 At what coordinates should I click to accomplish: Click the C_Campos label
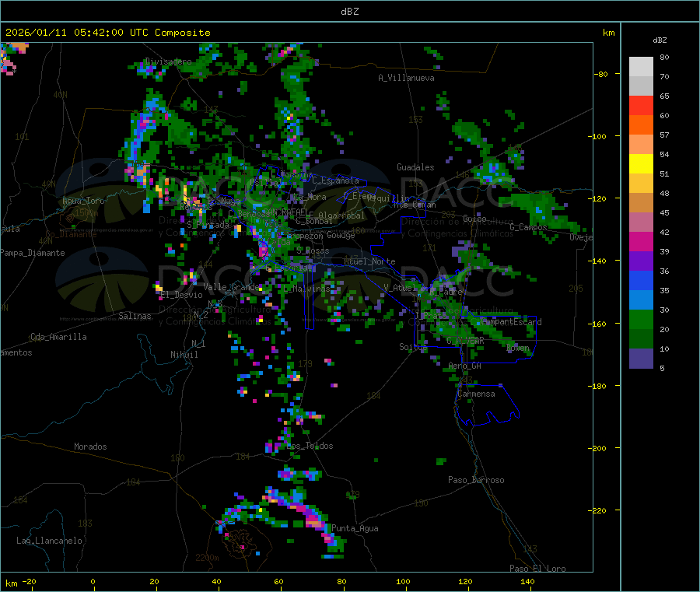point(528,227)
